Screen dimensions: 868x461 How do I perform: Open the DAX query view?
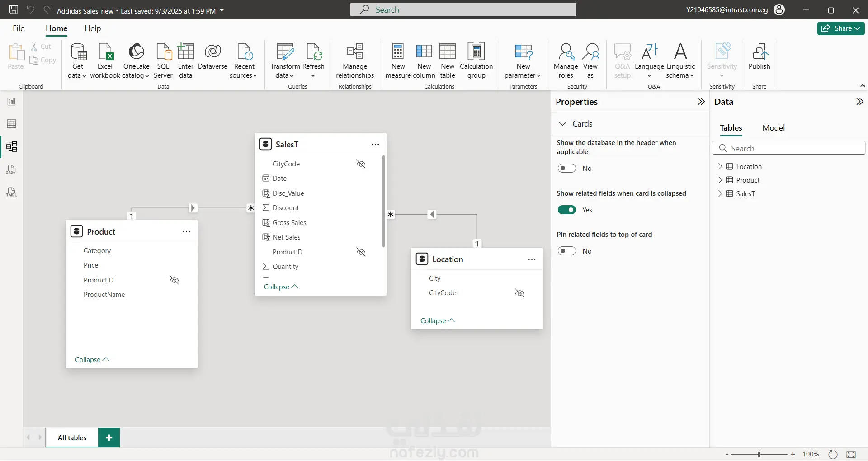click(11, 169)
